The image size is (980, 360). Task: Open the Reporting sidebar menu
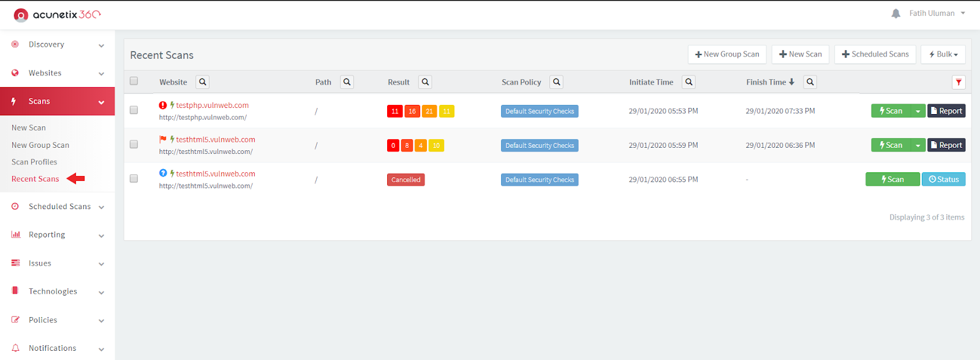tap(58, 235)
